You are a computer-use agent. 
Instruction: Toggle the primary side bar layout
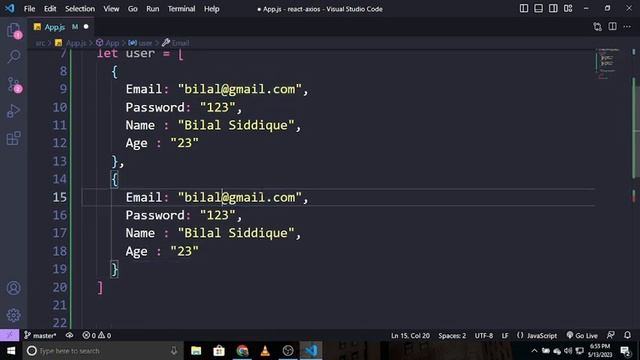click(524, 9)
